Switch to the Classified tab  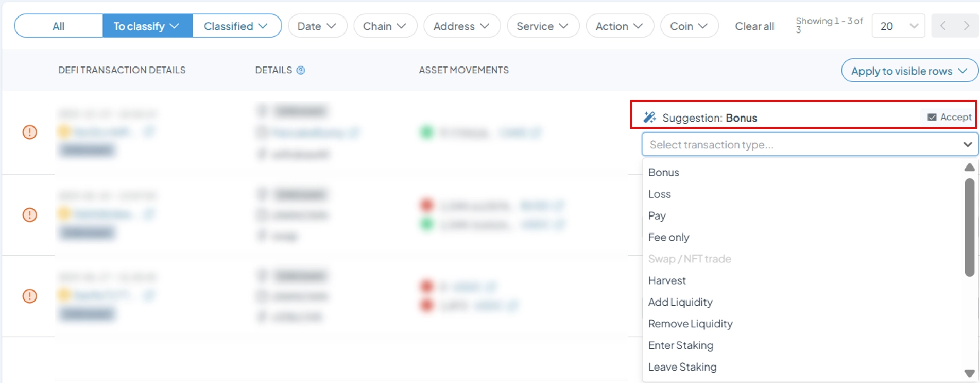tap(236, 26)
